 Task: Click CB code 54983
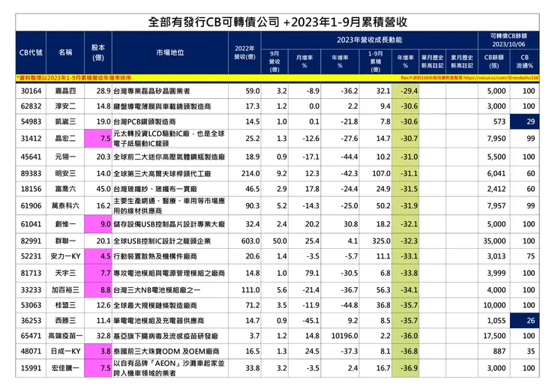[x=31, y=121]
